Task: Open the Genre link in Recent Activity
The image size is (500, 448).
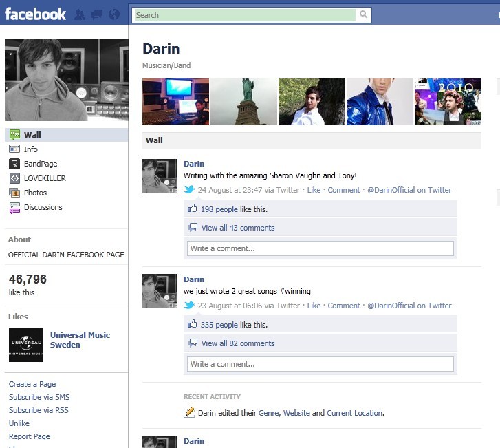Action: click(x=268, y=413)
